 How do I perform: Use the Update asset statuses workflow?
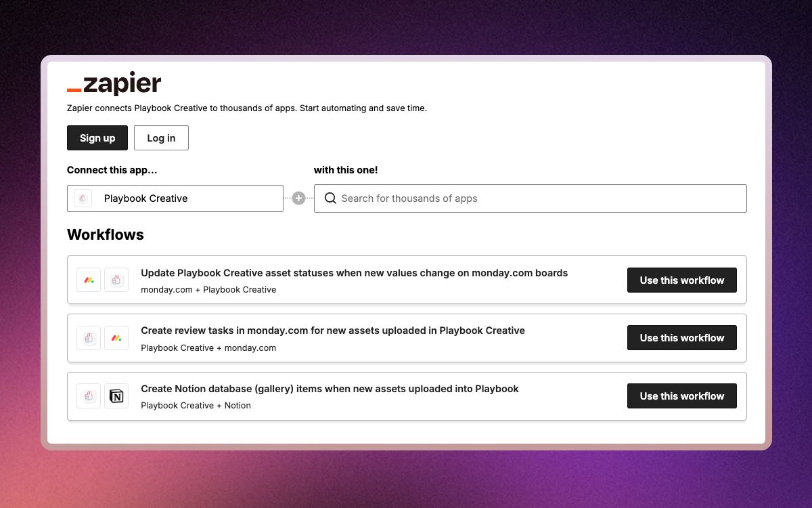click(x=682, y=280)
